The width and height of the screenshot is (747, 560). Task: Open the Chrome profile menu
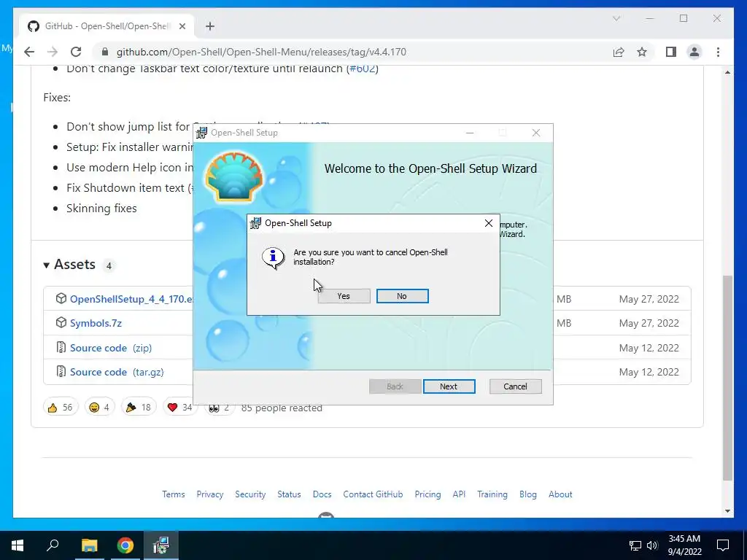point(694,52)
